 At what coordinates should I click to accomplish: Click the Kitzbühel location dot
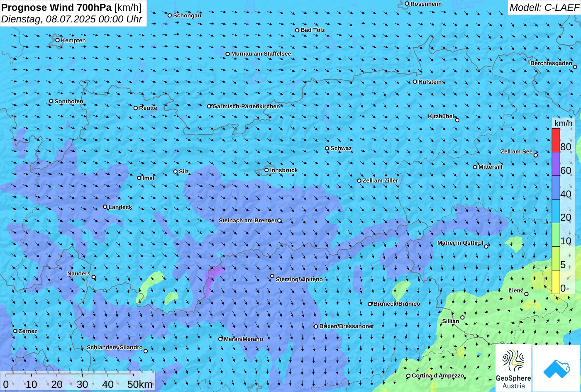(x=457, y=120)
